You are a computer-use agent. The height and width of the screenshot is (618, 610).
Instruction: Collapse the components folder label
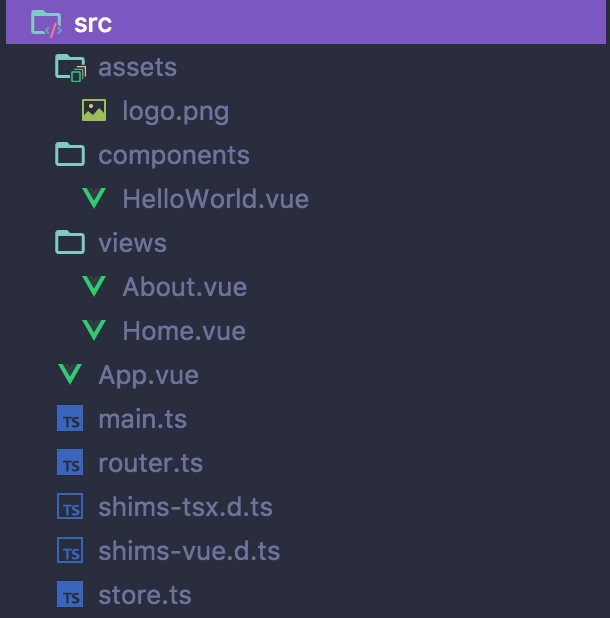tap(174, 156)
